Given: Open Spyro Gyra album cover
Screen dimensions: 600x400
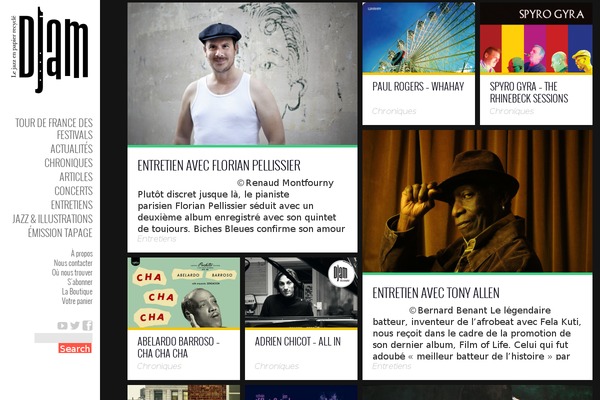Looking at the screenshot, I should coord(536,38).
